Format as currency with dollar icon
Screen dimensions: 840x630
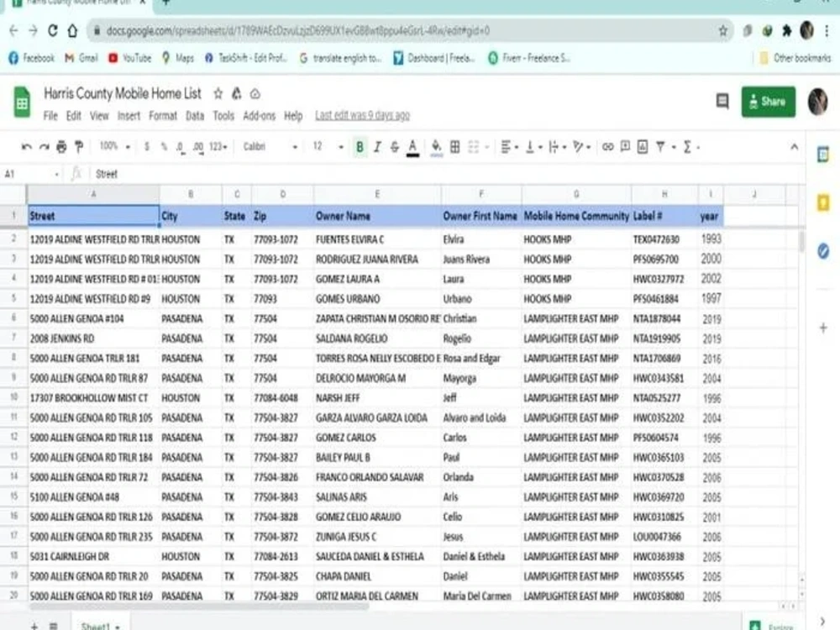(146, 147)
